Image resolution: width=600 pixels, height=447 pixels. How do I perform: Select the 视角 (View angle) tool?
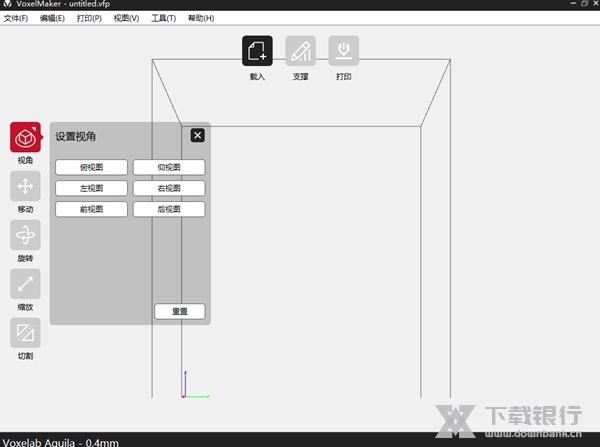tap(26, 138)
